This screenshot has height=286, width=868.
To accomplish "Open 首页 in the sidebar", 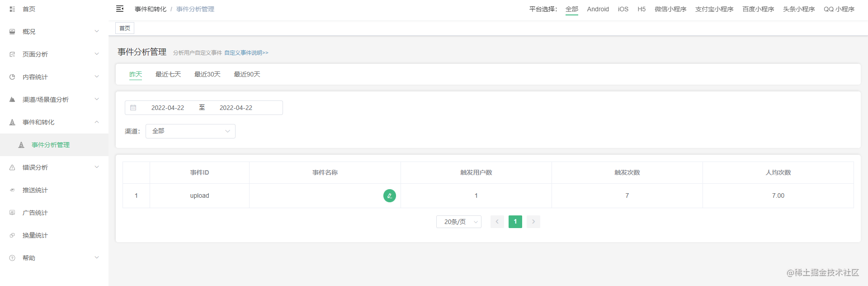I will coord(54,9).
